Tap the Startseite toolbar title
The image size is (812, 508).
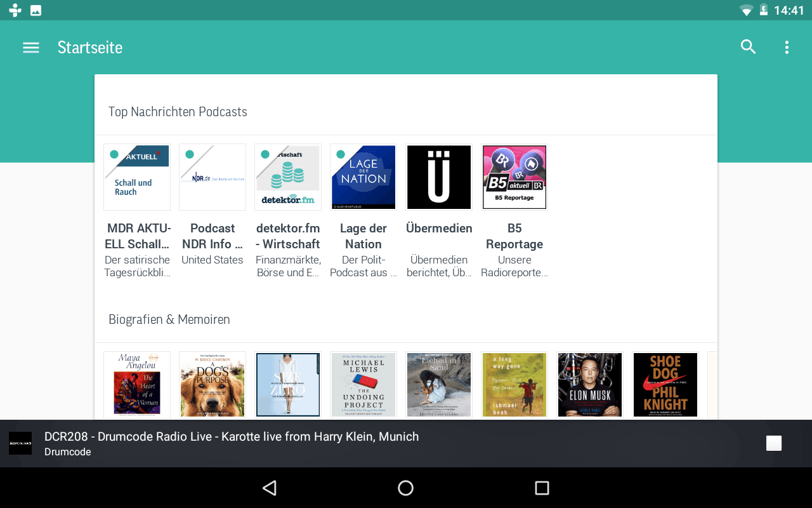(90, 48)
